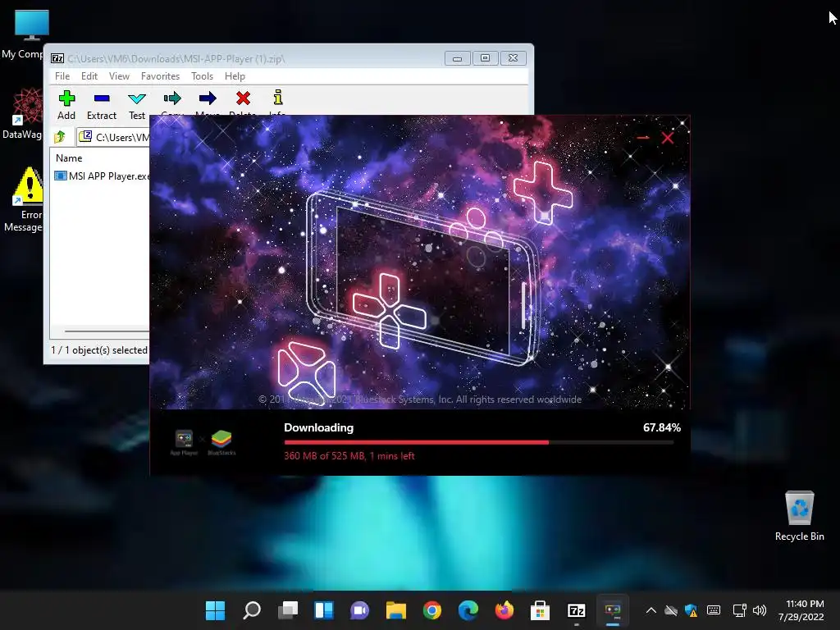Click the Add button in 7-Zip toolbar
This screenshot has width=840, height=630.
pyautogui.click(x=66, y=105)
